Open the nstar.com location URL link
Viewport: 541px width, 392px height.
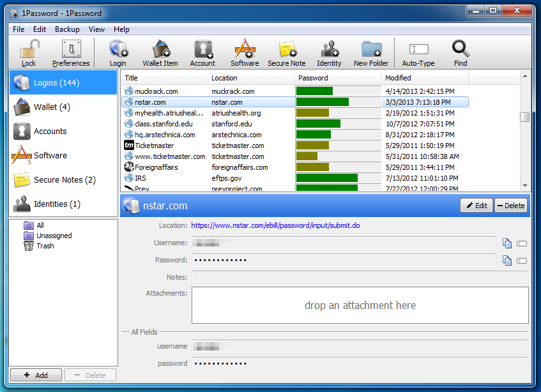[x=275, y=225]
